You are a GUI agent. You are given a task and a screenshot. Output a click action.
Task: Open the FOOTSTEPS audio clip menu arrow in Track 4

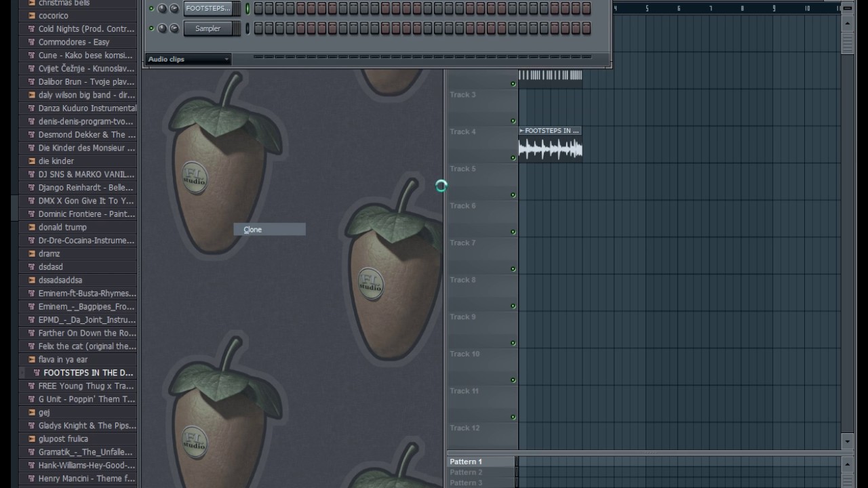tap(521, 130)
